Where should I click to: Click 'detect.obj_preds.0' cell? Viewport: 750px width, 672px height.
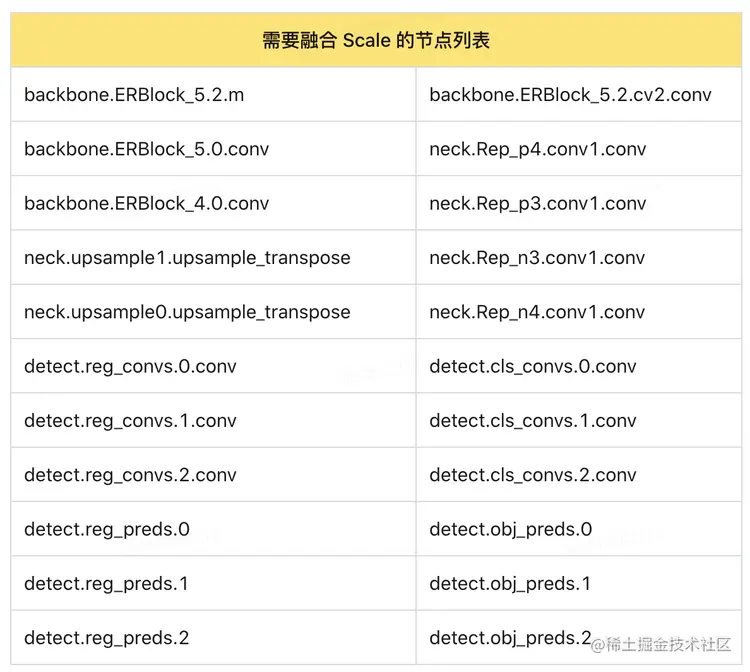tap(579, 529)
